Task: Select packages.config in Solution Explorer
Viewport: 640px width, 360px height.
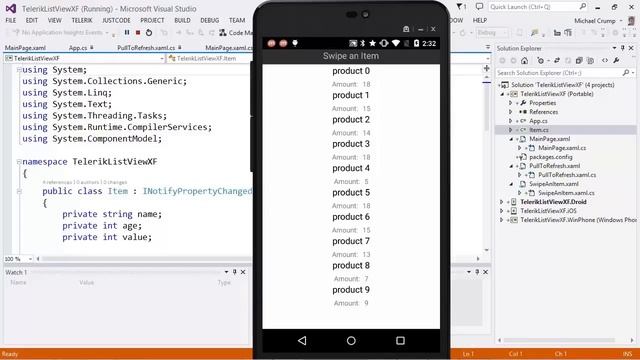Action: click(551, 157)
